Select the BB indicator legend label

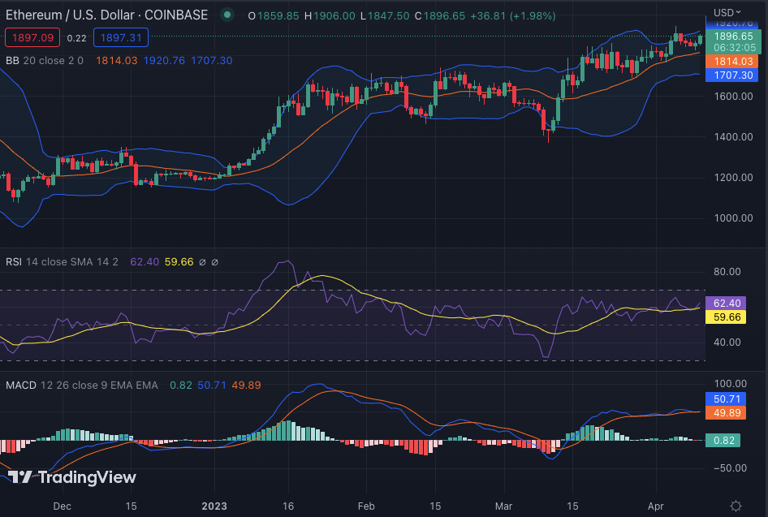point(13,60)
